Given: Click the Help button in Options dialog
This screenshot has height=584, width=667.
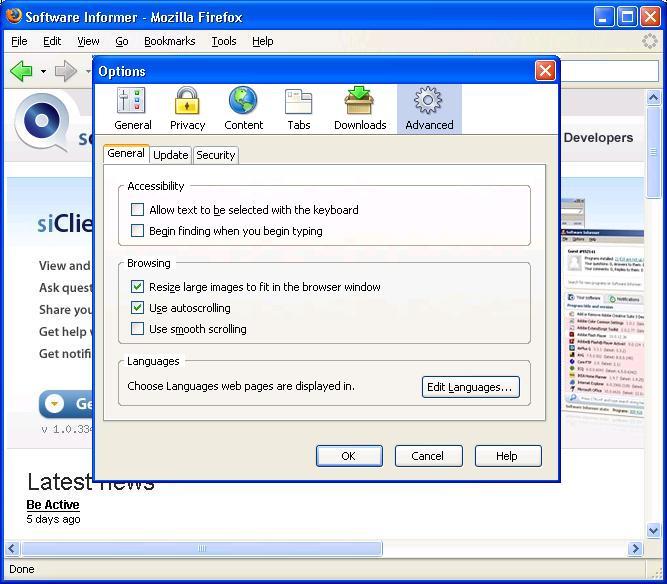Looking at the screenshot, I should [507, 456].
